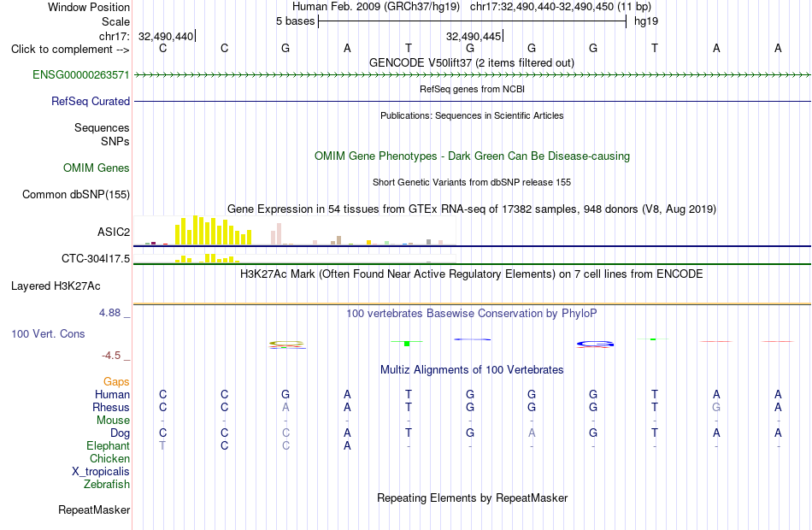The image size is (812, 530).
Task: Click the Chicken species row label
Action: coord(109,458)
